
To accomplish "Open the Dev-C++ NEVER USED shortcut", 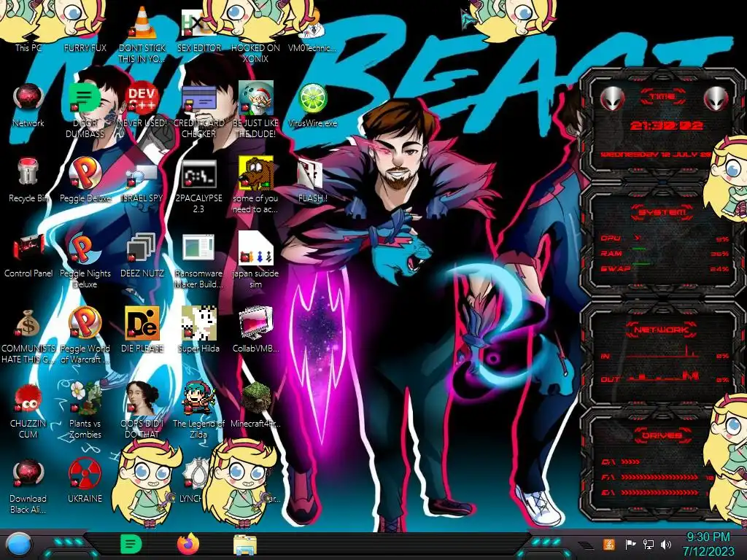I will tap(142, 99).
